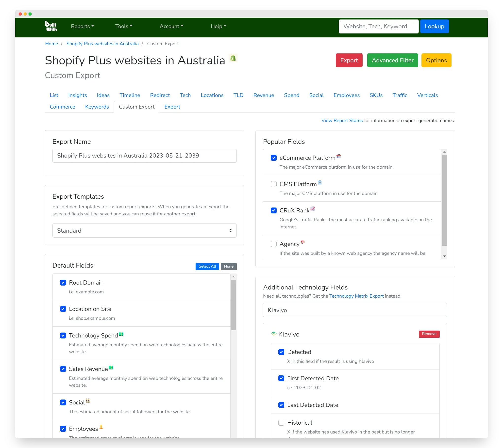Click the Social followers people icon
503x448 pixels.
click(x=88, y=401)
